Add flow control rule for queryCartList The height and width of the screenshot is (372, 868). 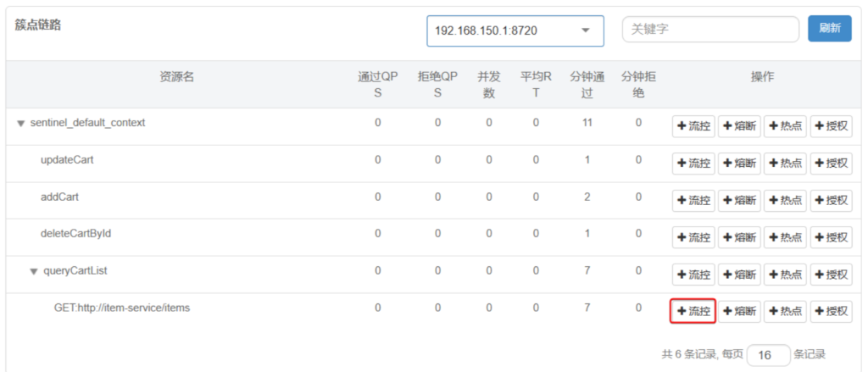(x=693, y=275)
